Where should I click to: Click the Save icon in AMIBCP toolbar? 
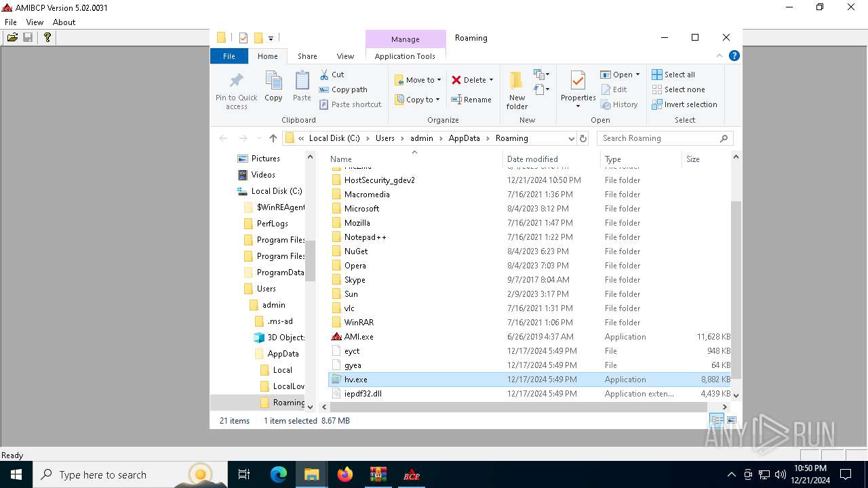[28, 37]
